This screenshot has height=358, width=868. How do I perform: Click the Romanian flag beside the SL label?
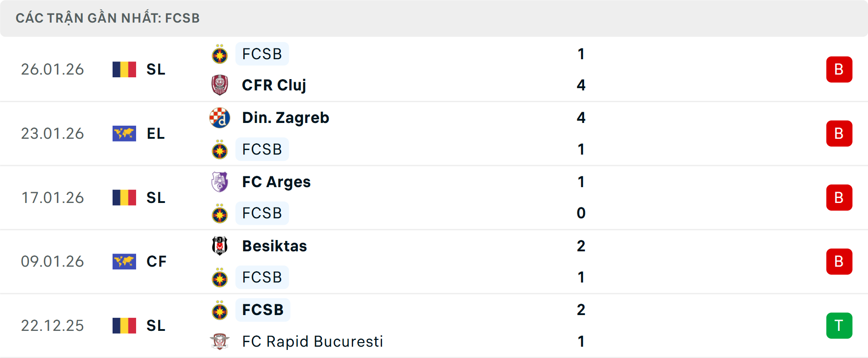124,69
